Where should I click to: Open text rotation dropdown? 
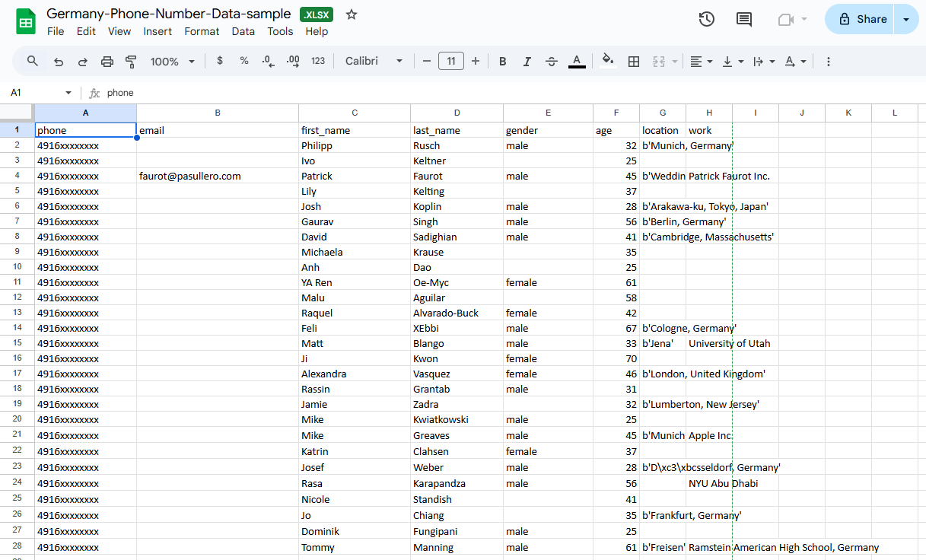coord(795,62)
